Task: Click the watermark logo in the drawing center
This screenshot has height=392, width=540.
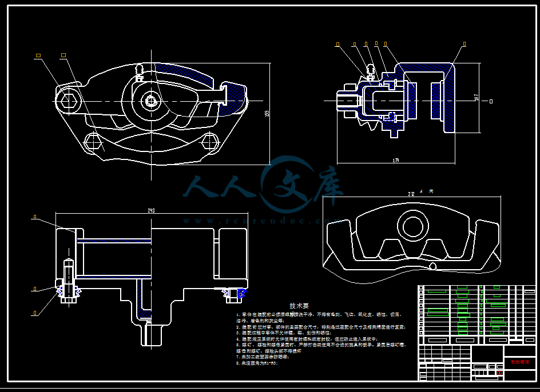Action: tap(285, 184)
